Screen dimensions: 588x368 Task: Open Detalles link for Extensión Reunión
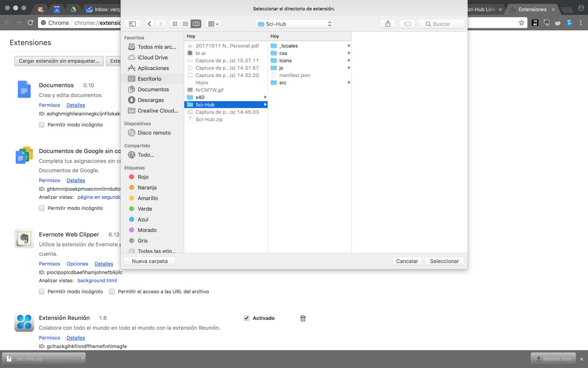coord(76,338)
